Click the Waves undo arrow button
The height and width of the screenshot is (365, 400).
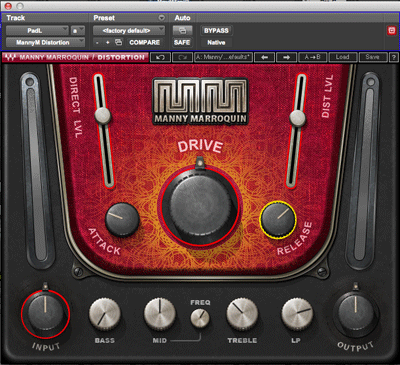(x=161, y=57)
